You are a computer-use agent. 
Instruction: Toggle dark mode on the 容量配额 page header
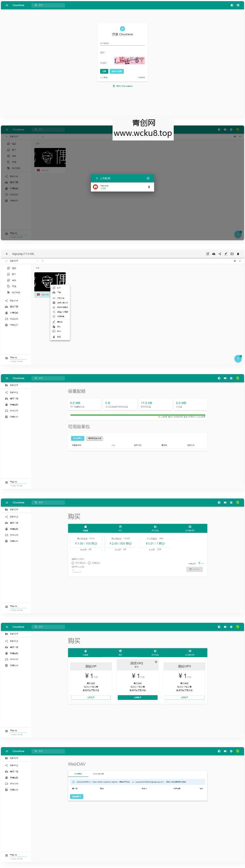tap(219, 378)
